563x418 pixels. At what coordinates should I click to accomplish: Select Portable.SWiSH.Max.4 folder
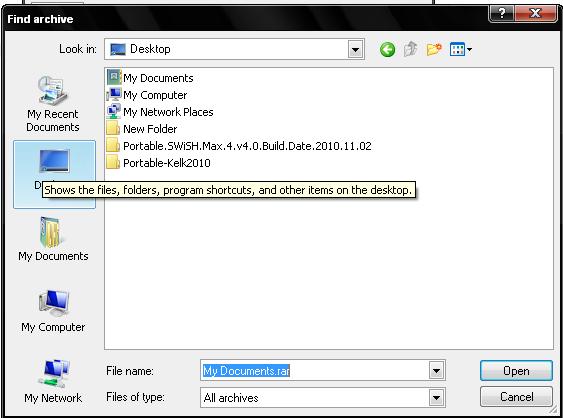239,145
